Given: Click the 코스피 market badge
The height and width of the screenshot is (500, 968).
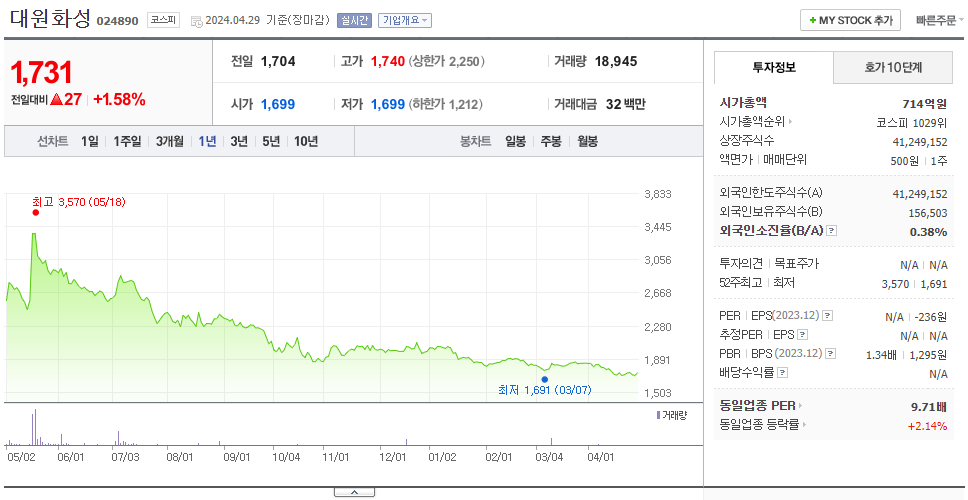Looking at the screenshot, I should pos(163,20).
